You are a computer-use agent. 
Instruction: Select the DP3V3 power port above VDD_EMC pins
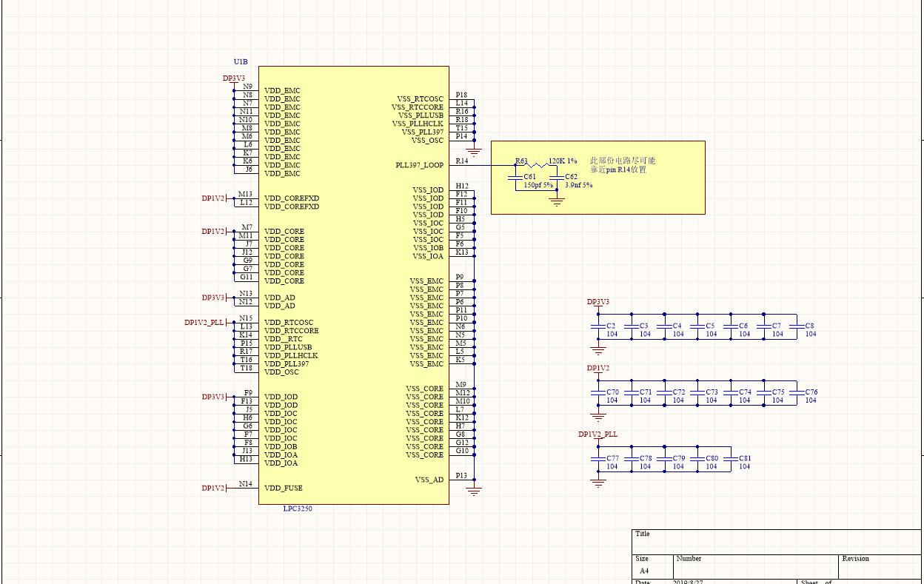234,78
